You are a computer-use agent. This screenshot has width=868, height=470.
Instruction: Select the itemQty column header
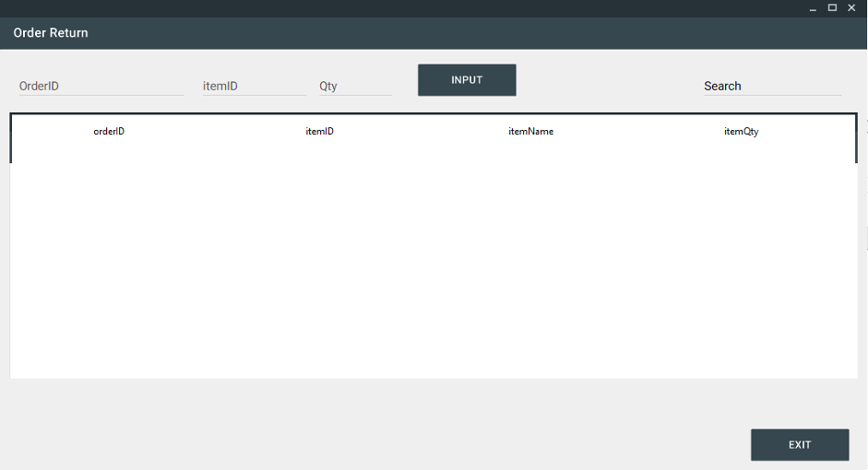click(741, 132)
